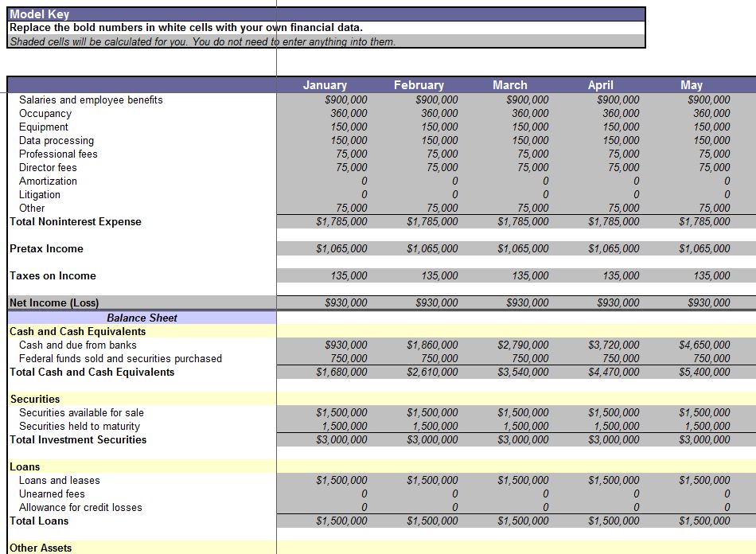Click February Occupancy value 360,000
This screenshot has height=554, width=756.
pos(439,113)
